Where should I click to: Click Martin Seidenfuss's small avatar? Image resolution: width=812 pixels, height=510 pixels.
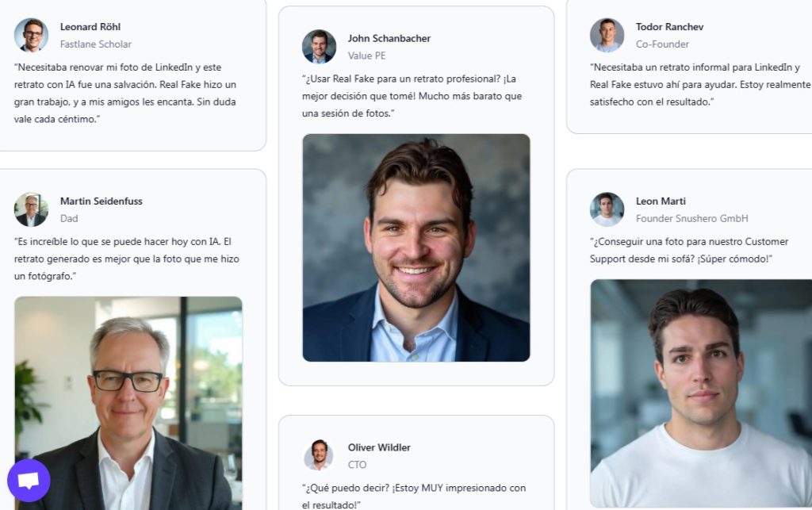[32, 209]
